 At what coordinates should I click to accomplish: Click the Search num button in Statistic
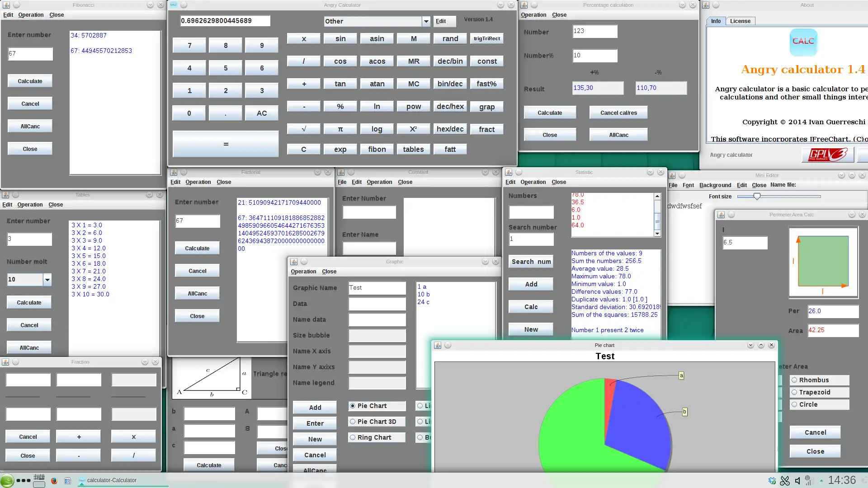click(531, 262)
